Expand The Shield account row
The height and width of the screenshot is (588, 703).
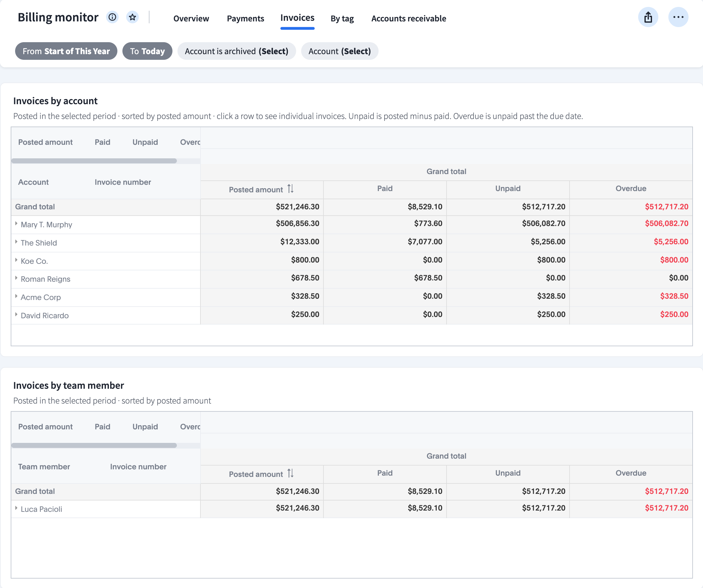pyautogui.click(x=16, y=242)
